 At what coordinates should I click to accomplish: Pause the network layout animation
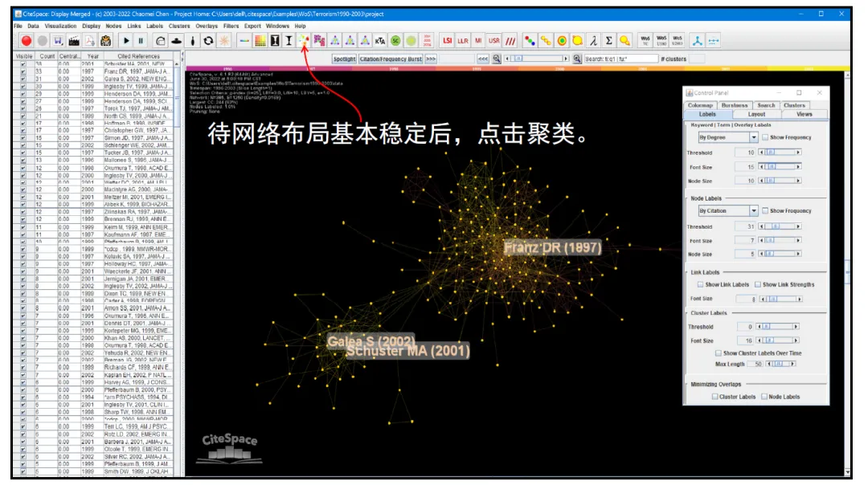click(x=141, y=40)
